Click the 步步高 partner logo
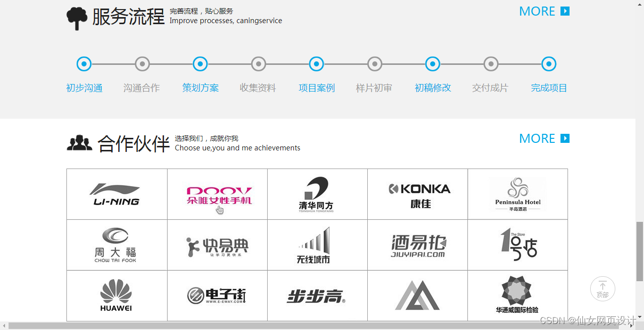This screenshot has height=330, width=644. coord(317,295)
